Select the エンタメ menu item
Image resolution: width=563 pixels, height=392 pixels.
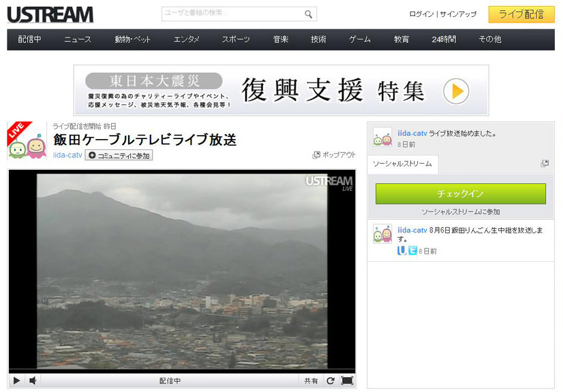(x=186, y=39)
